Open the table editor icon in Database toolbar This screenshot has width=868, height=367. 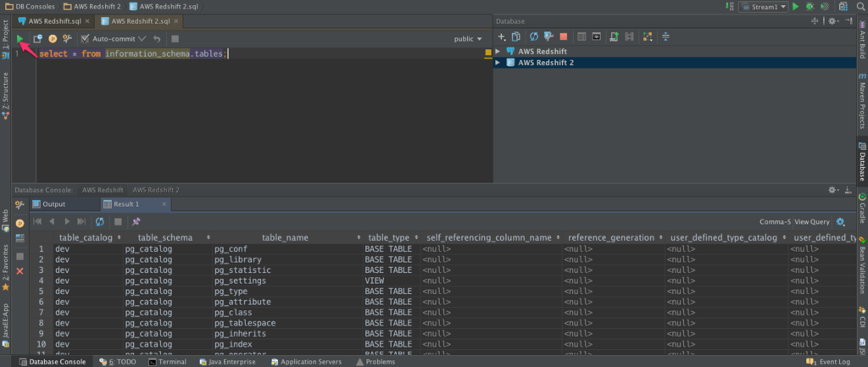point(581,36)
